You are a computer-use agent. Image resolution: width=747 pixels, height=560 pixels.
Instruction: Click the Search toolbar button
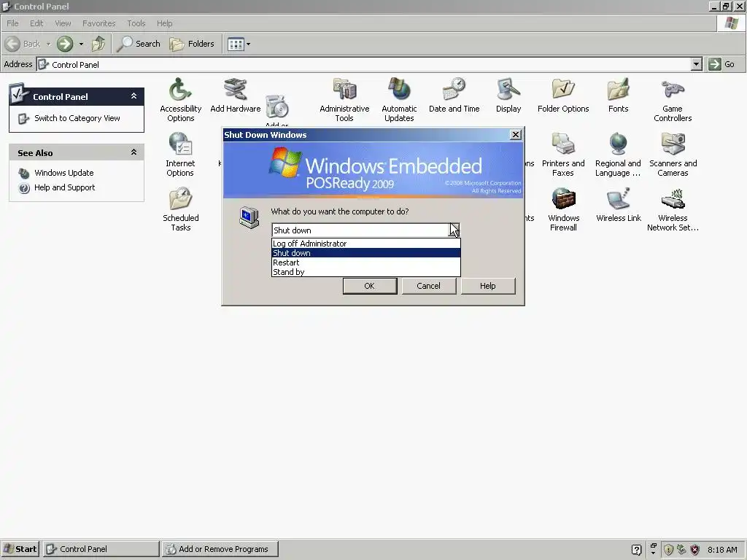[x=139, y=44]
